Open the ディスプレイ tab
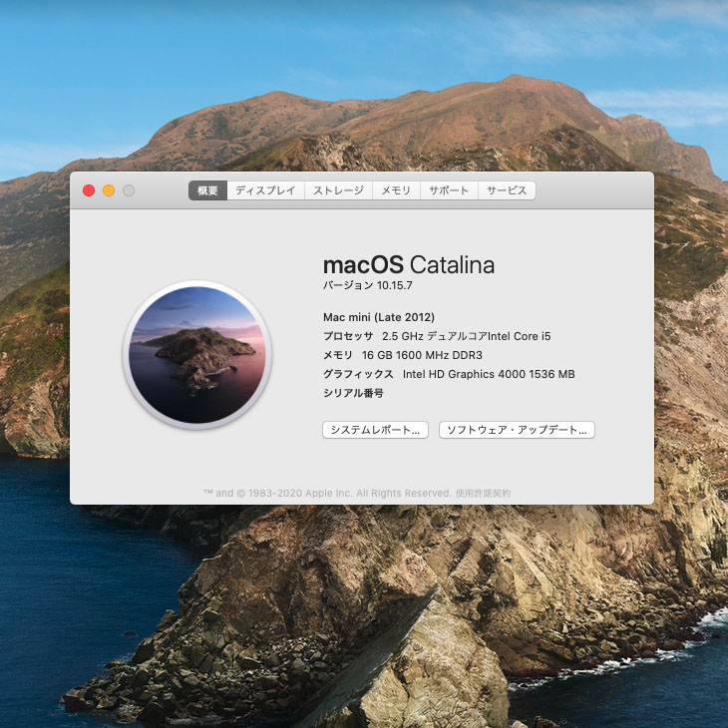This screenshot has height=728, width=728. [x=265, y=190]
